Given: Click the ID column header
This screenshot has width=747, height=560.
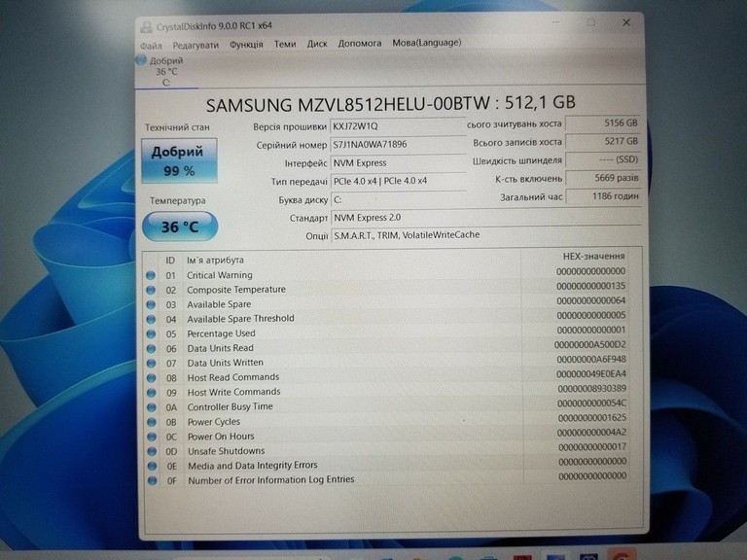Looking at the screenshot, I should tap(170, 261).
